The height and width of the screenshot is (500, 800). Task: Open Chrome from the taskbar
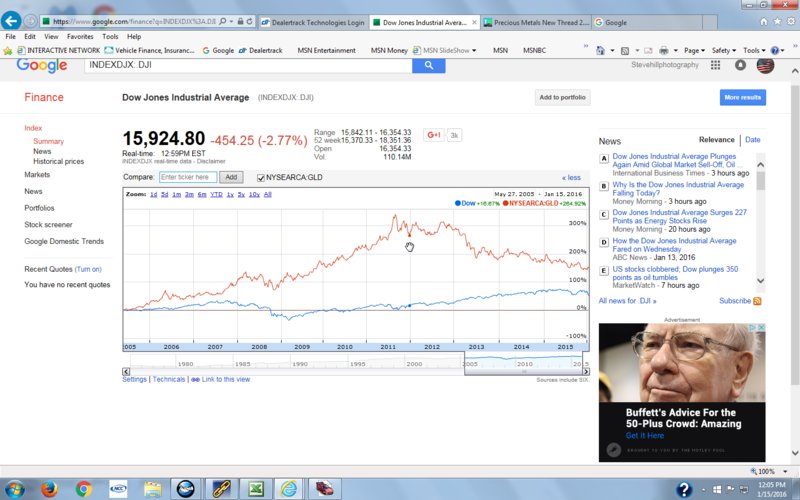coord(84,489)
